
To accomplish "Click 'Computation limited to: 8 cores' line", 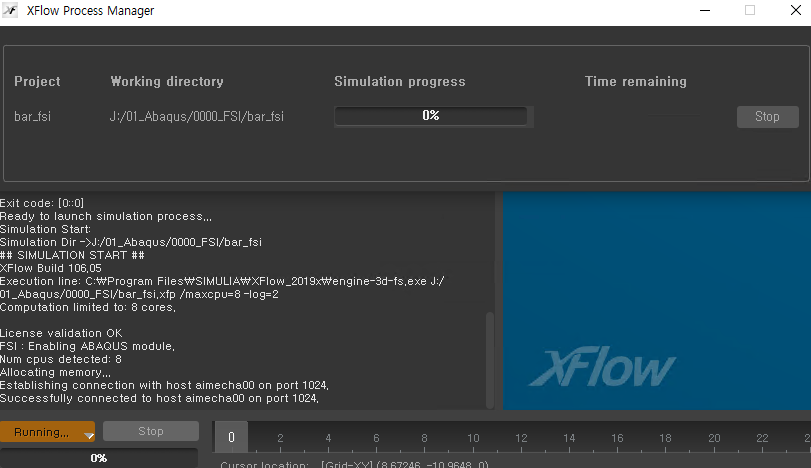I will coord(88,307).
